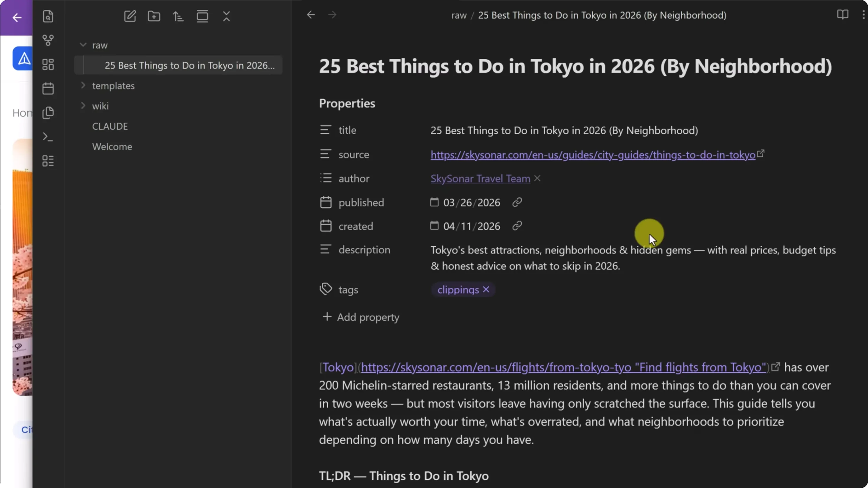Navigate back with left arrow

click(x=311, y=15)
